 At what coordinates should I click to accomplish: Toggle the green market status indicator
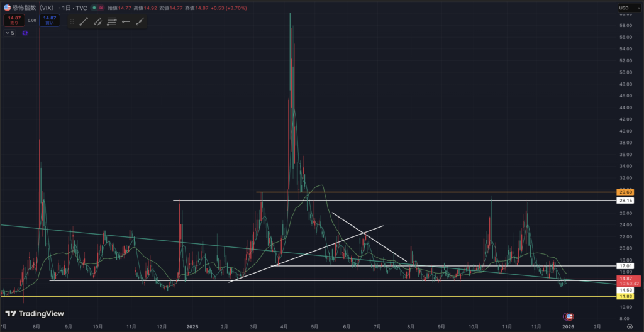(x=94, y=8)
